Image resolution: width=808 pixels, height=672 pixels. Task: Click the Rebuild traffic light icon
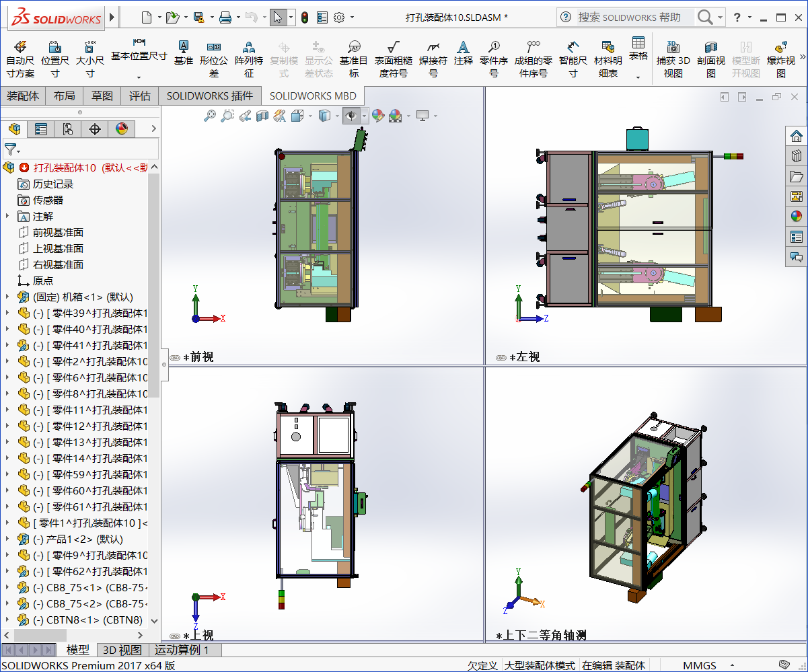tap(304, 17)
